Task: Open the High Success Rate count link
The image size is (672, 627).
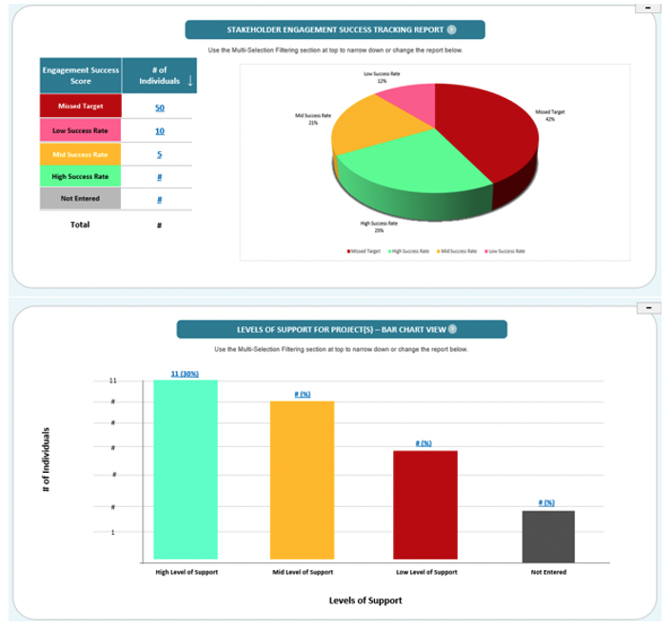Action: 159,177
